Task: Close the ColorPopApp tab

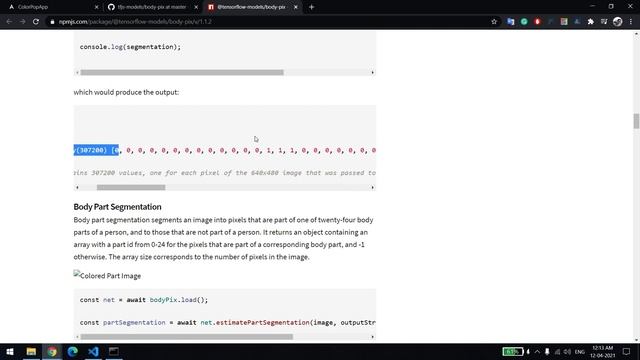Action: coord(96,7)
